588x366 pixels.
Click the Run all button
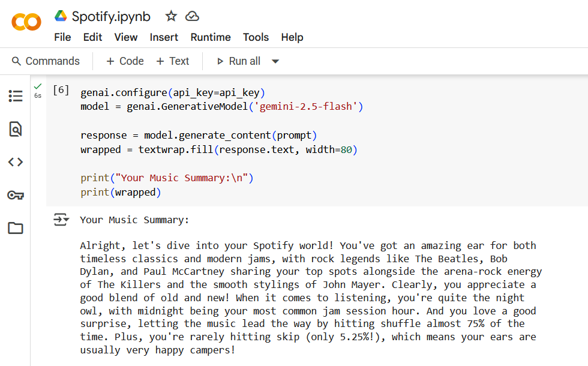239,61
